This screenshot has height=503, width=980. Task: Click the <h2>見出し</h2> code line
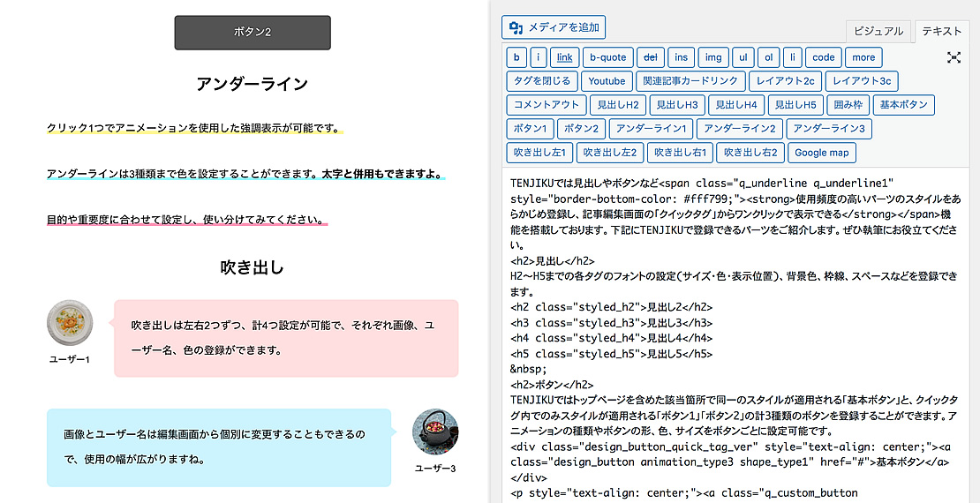click(552, 261)
